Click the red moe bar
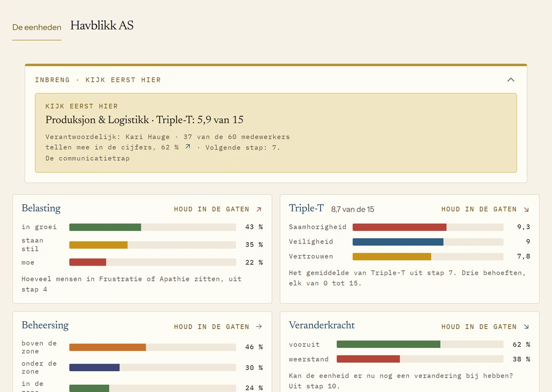This screenshot has height=392, width=552. coord(88,262)
